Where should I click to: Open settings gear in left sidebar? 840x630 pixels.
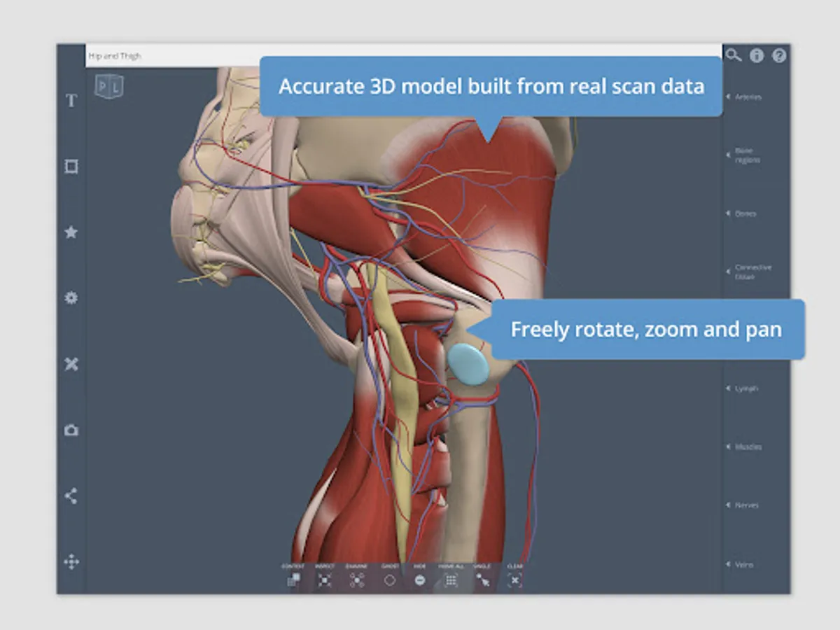click(x=71, y=298)
